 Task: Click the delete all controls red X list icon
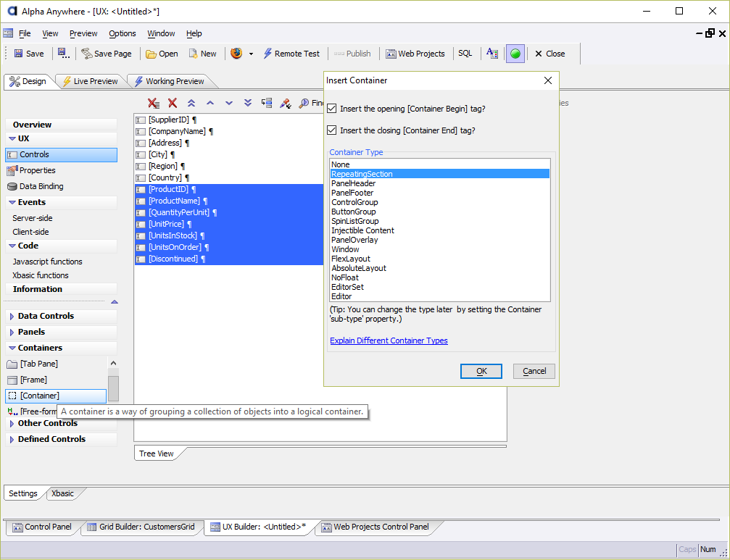[154, 104]
